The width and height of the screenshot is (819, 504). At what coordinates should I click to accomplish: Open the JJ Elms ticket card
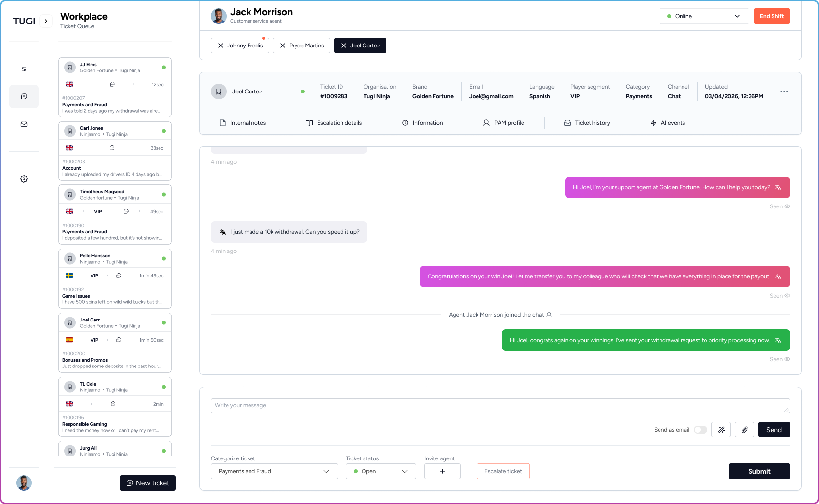coord(115,87)
